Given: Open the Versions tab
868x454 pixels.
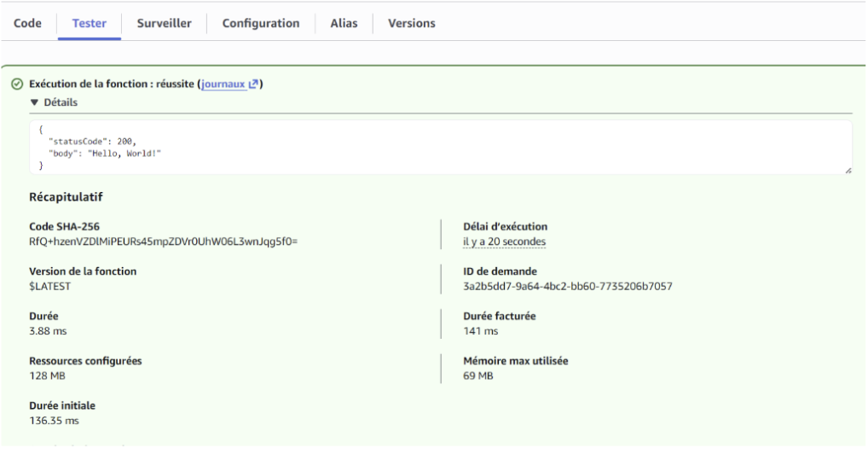Looking at the screenshot, I should pyautogui.click(x=411, y=23).
